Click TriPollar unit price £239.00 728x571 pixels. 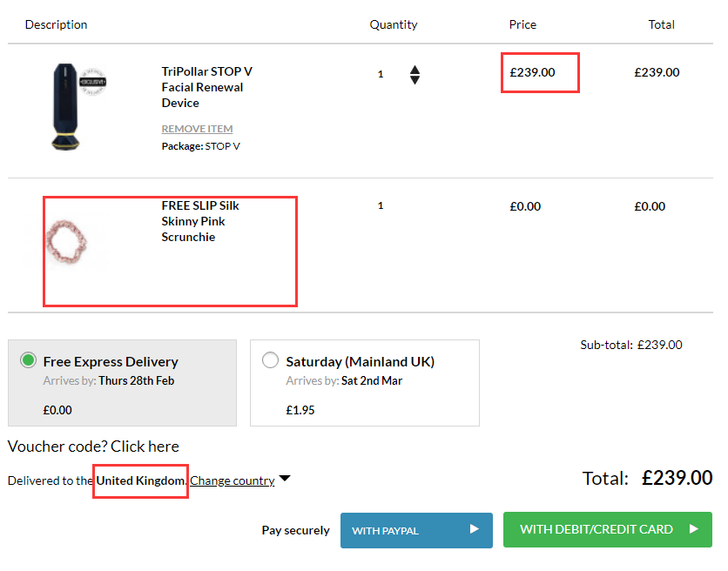point(532,72)
